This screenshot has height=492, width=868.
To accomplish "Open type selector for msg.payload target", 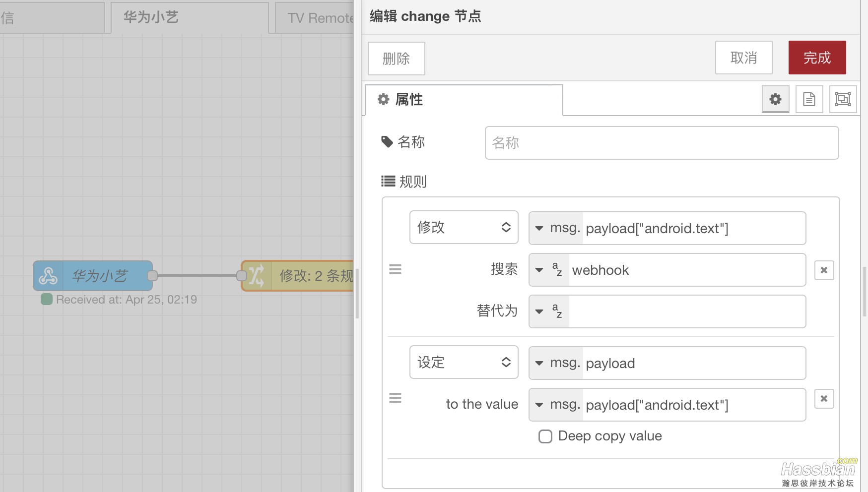I will click(556, 363).
